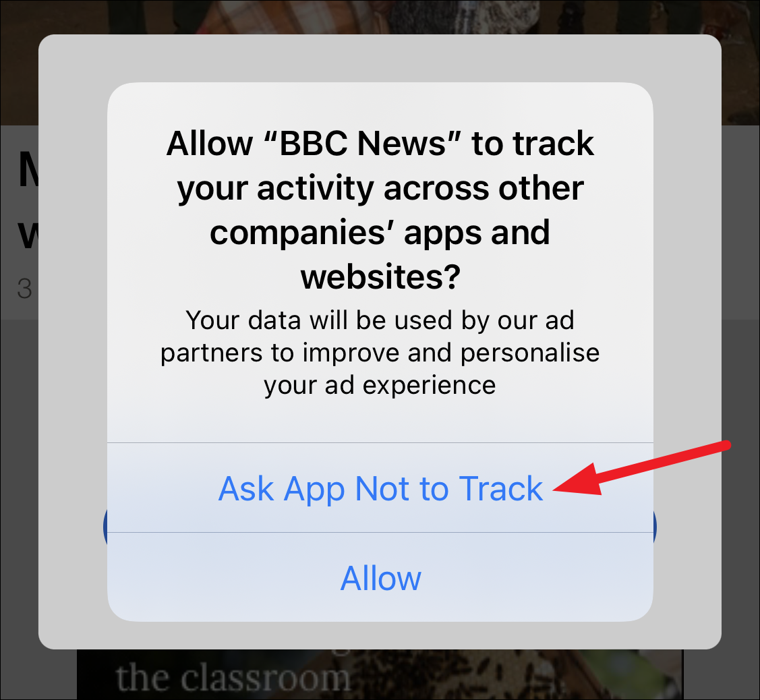Click the "your ad experience" line of text

click(x=380, y=386)
